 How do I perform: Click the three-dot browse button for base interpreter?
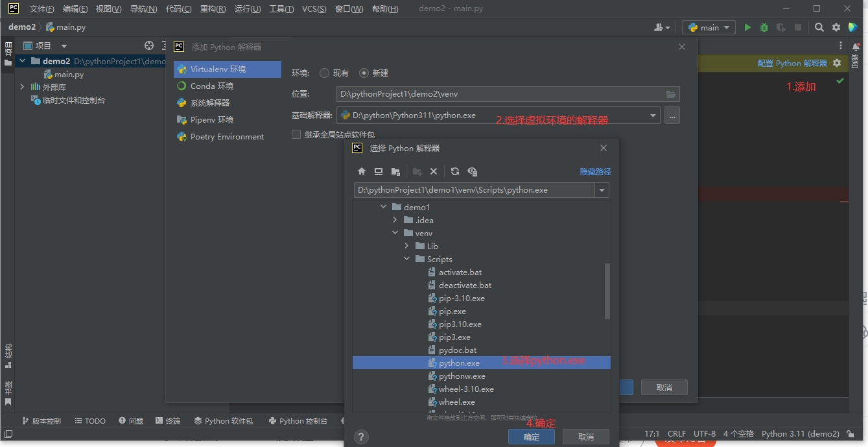pos(672,115)
